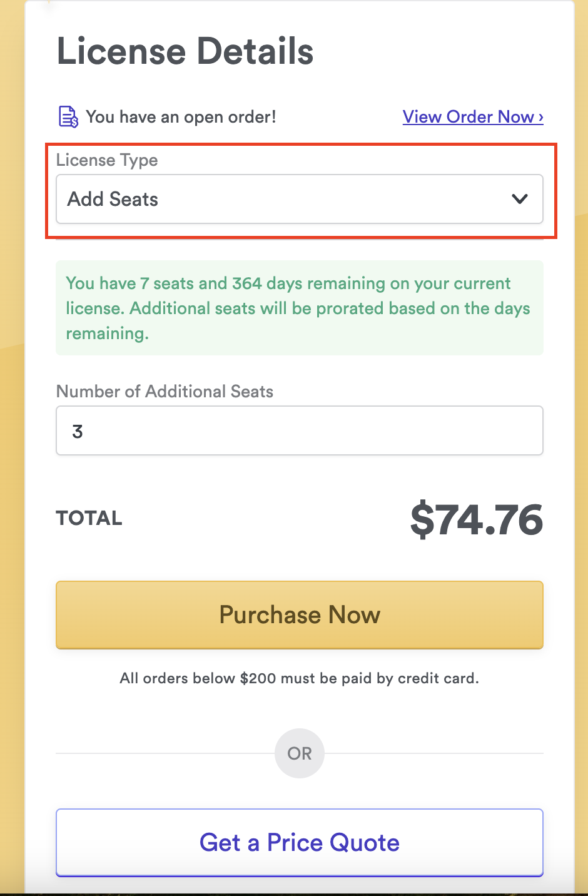588x896 pixels.
Task: Click the divider line left of OR
Action: tap(164, 753)
